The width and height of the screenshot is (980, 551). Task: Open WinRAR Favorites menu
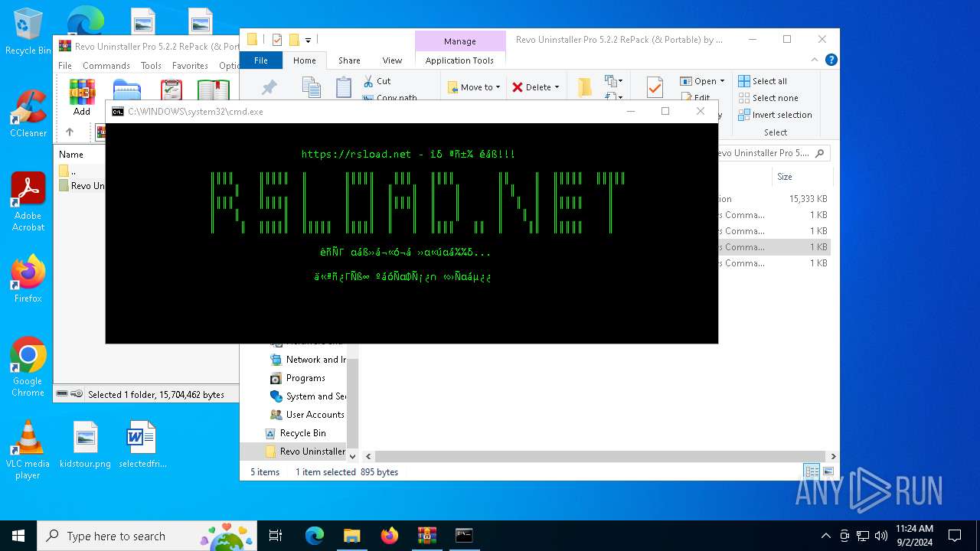point(190,66)
